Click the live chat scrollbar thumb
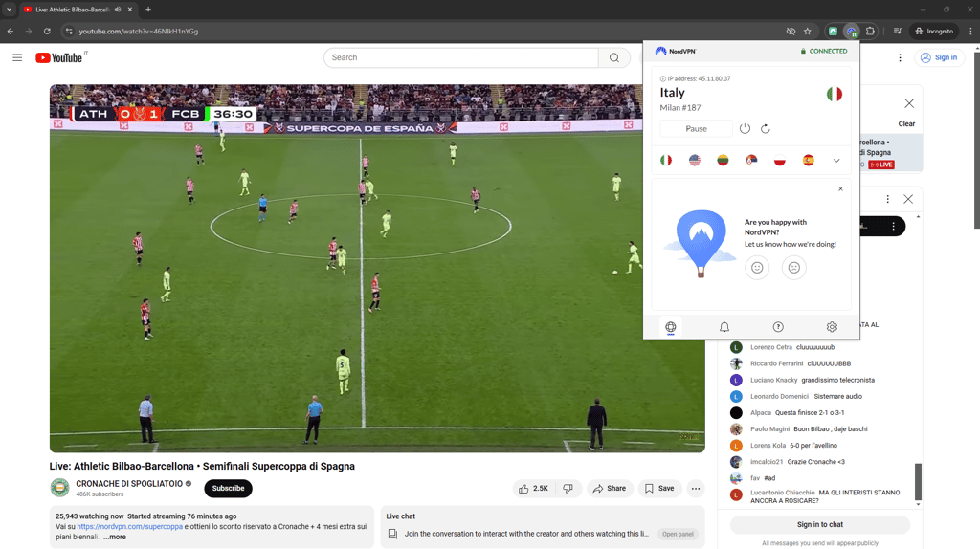Screen dimensions: 980x549 (x=918, y=481)
